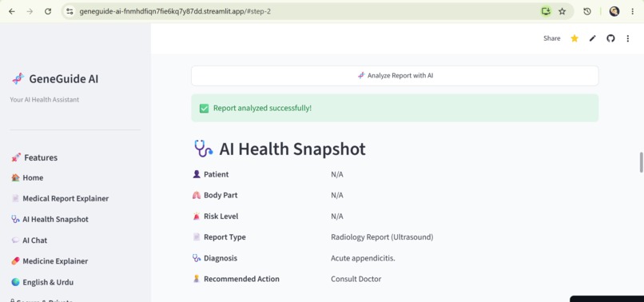Click the AI Health Snapshot heading
The height and width of the screenshot is (302, 644).
click(292, 149)
